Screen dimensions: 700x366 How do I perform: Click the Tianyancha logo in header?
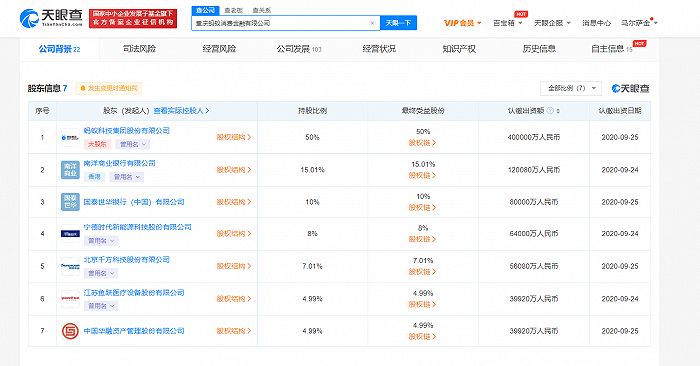[51, 18]
